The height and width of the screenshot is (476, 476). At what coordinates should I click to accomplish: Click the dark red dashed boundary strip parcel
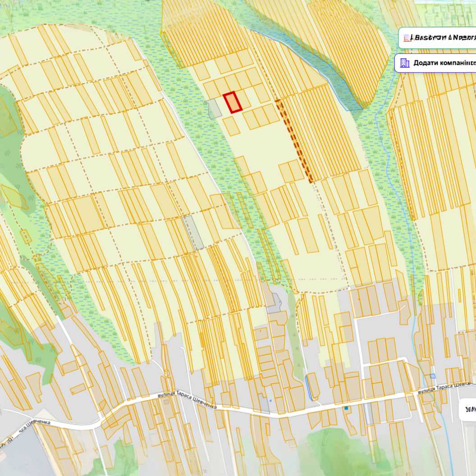(293, 141)
